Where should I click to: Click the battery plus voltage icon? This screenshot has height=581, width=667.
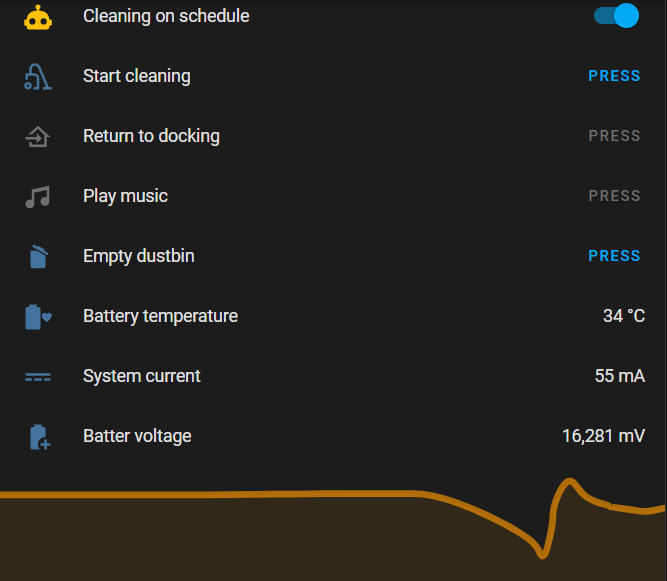pyautogui.click(x=40, y=437)
